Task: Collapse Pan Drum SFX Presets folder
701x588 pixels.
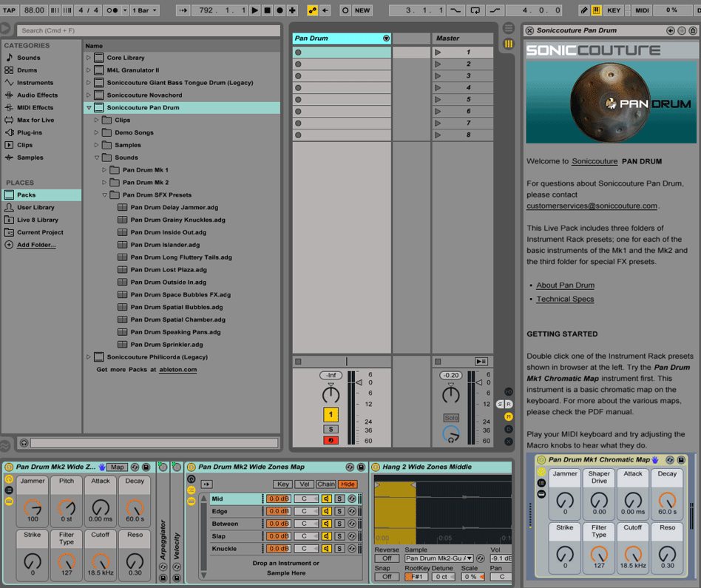Action: point(104,195)
